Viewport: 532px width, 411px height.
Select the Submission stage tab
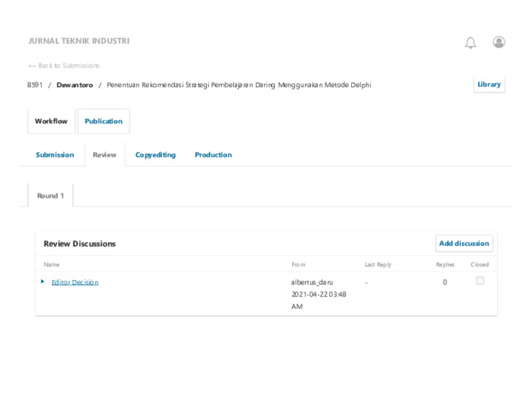(55, 155)
